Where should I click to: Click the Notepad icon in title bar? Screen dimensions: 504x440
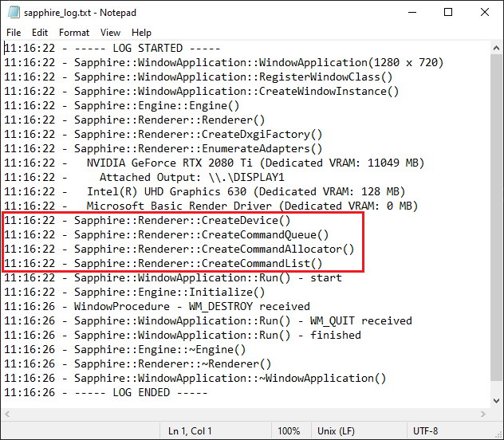(x=11, y=13)
